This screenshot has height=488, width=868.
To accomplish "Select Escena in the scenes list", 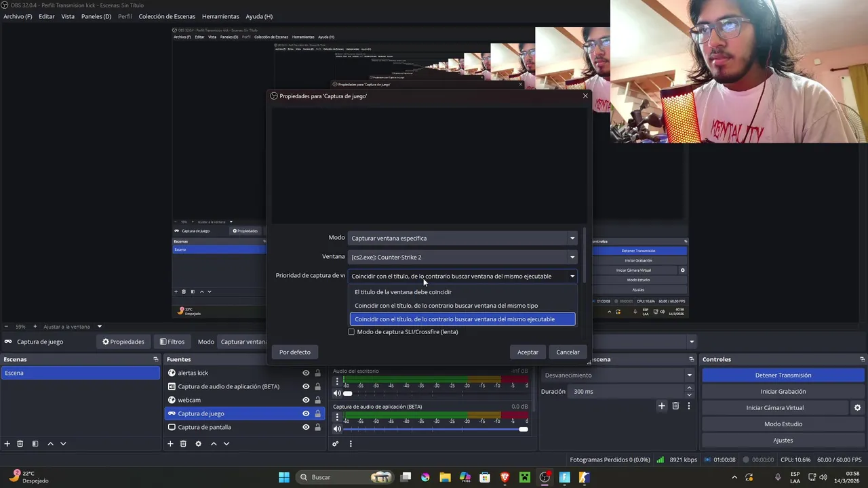I will tap(81, 373).
